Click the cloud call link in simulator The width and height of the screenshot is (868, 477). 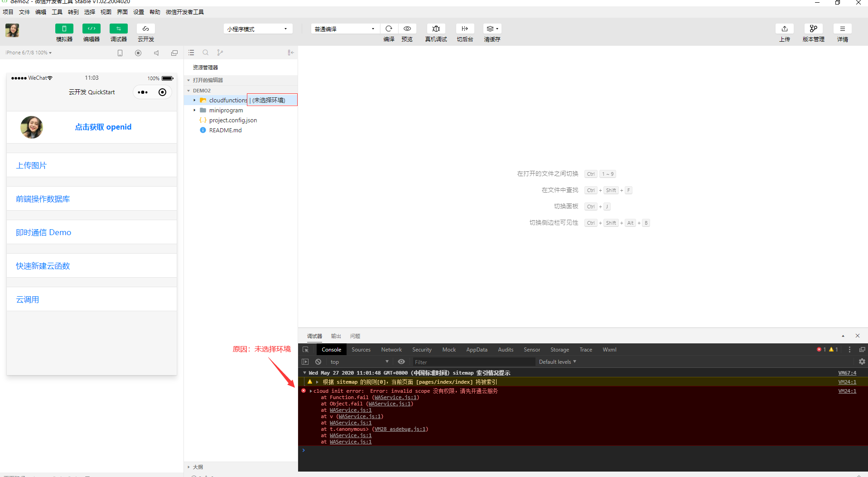tap(28, 299)
